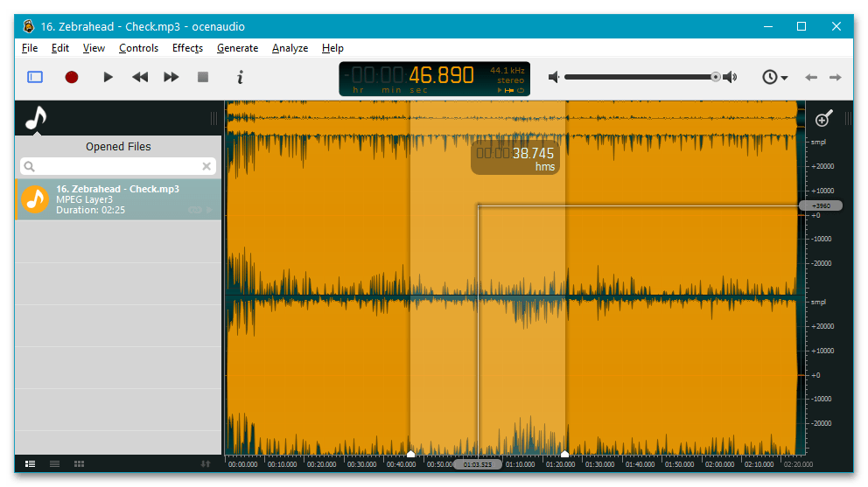Click the loop playback indicator in display
Image resolution: width=868 pixels, height=487 pixels.
[521, 90]
